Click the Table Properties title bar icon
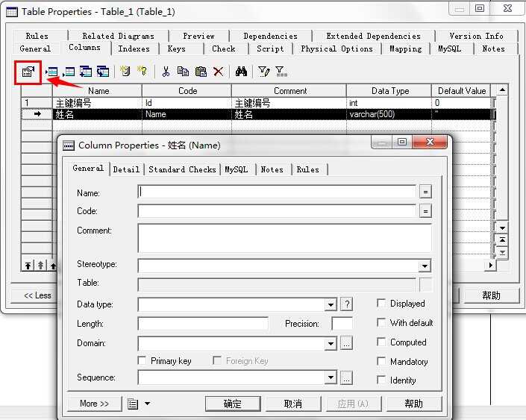 (x=12, y=12)
